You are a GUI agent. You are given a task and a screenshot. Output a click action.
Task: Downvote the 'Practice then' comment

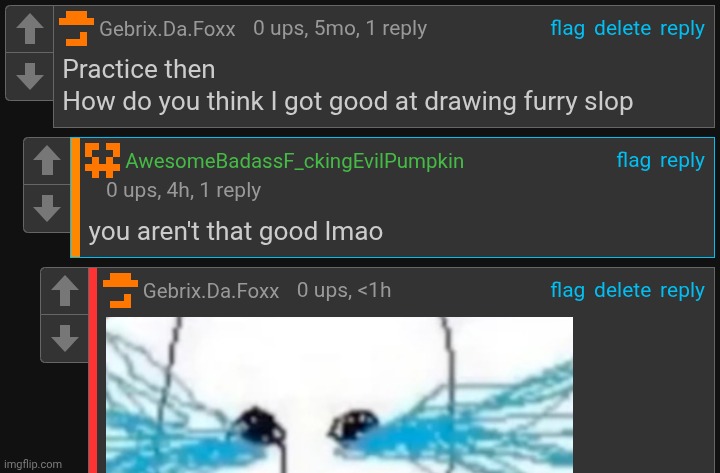[30, 76]
